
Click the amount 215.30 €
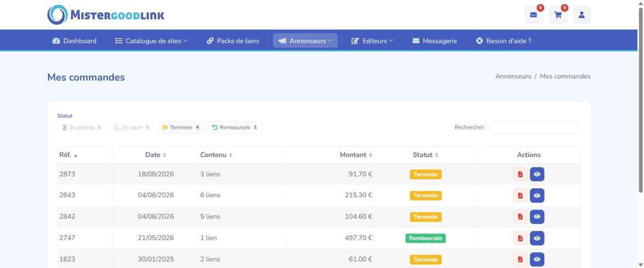pos(359,195)
